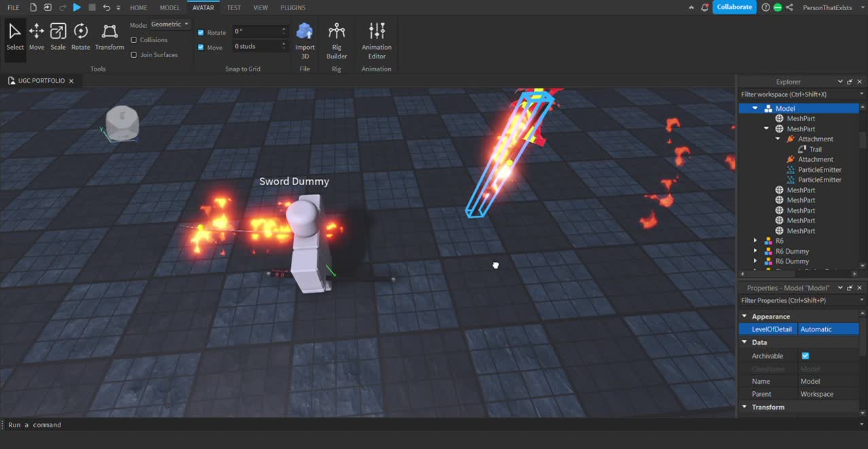Activate the Rotate tool
Screen dimensions: 868x449
[x=80, y=34]
